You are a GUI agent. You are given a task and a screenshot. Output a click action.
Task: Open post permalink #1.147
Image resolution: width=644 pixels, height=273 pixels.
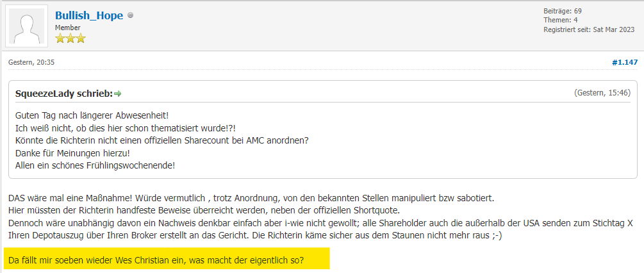[624, 62]
